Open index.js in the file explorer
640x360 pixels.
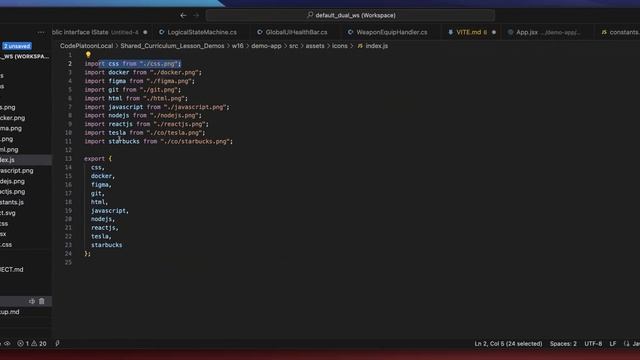click(x=26, y=160)
